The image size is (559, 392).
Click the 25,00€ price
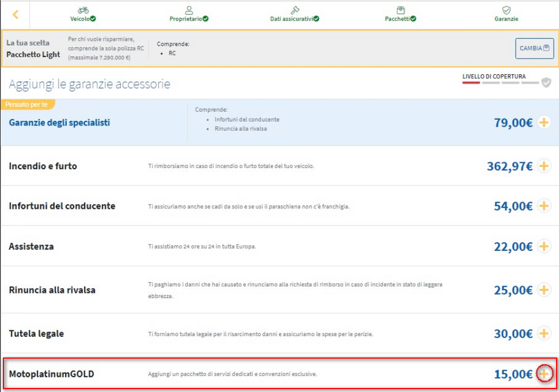point(513,290)
